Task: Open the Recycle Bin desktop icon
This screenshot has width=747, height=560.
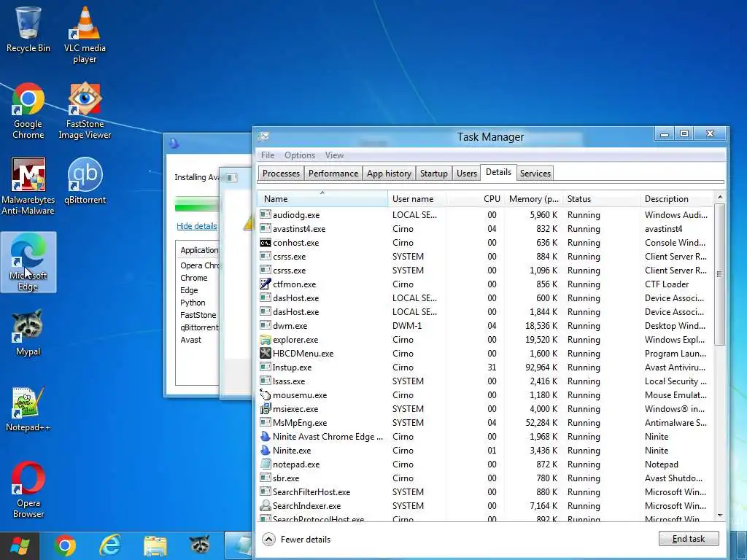Action: (x=28, y=29)
